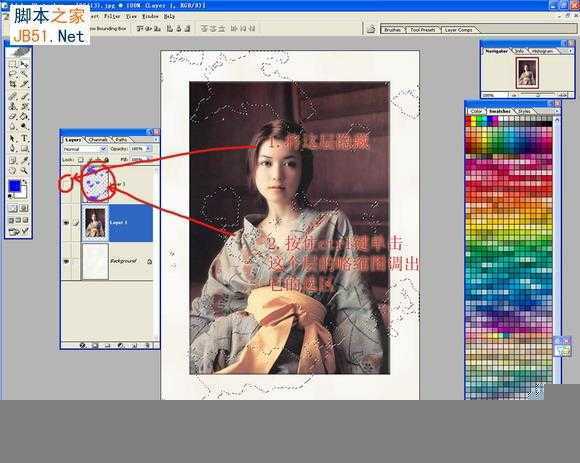Image resolution: width=580 pixels, height=463 pixels.
Task: Click the top Layer 1 thumbnail
Action: pyautogui.click(x=95, y=184)
